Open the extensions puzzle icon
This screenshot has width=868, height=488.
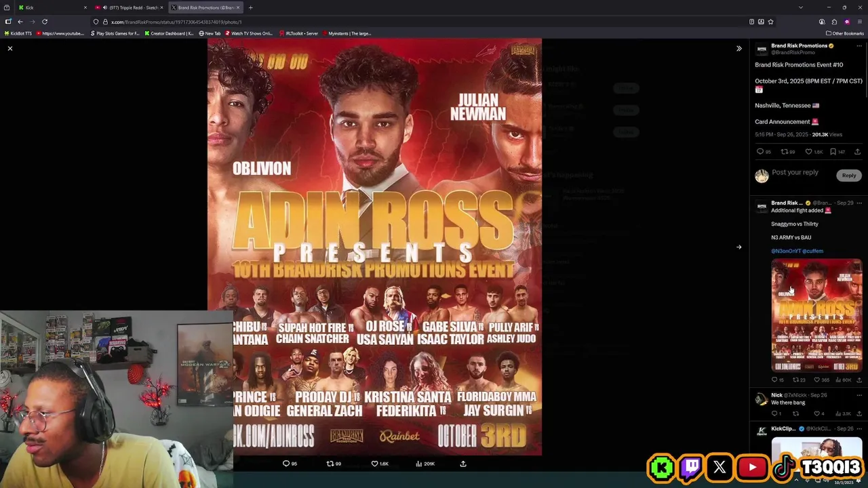(x=834, y=22)
